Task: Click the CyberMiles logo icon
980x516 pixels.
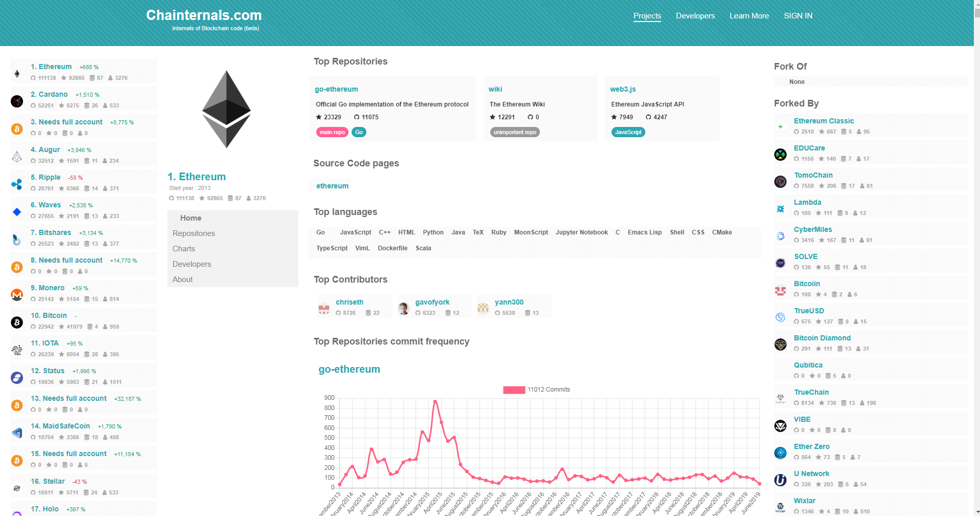Action: tap(780, 235)
